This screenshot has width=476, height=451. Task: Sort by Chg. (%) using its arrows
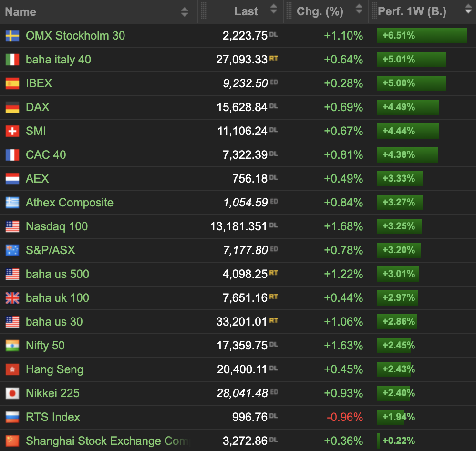click(359, 9)
